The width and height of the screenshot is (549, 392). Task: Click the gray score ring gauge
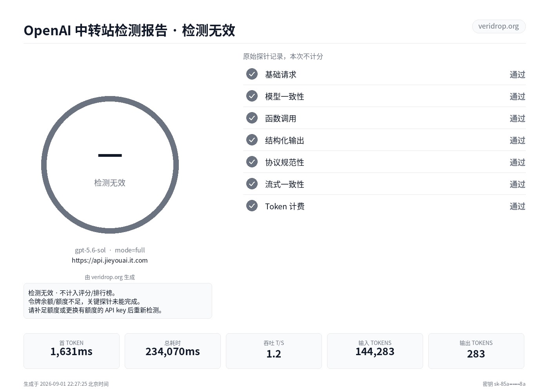pyautogui.click(x=110, y=165)
